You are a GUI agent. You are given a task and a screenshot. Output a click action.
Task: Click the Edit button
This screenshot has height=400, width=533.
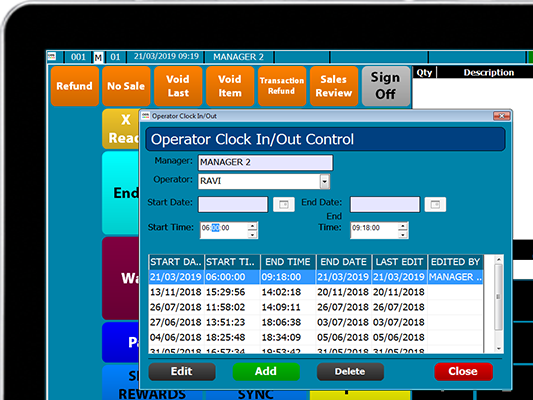(182, 371)
